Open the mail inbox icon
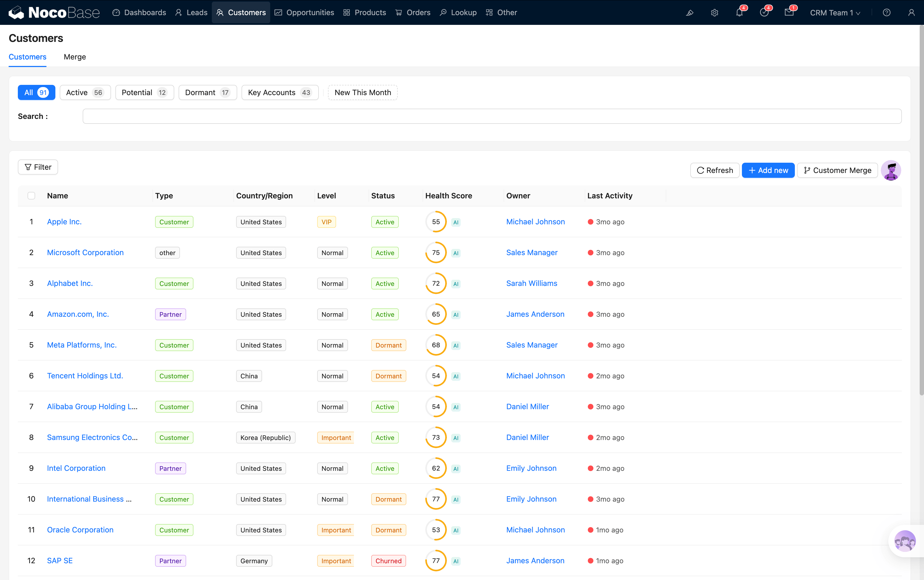 [789, 13]
